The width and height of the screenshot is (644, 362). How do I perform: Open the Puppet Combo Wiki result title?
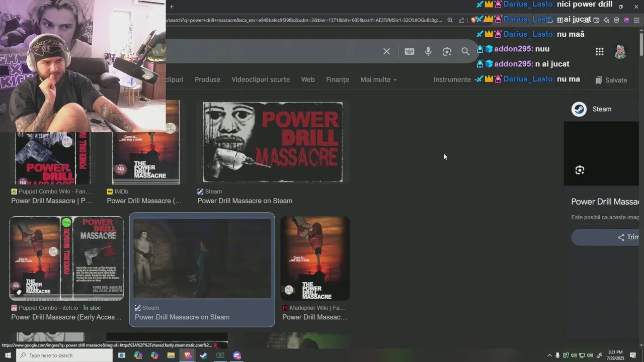click(x=52, y=201)
